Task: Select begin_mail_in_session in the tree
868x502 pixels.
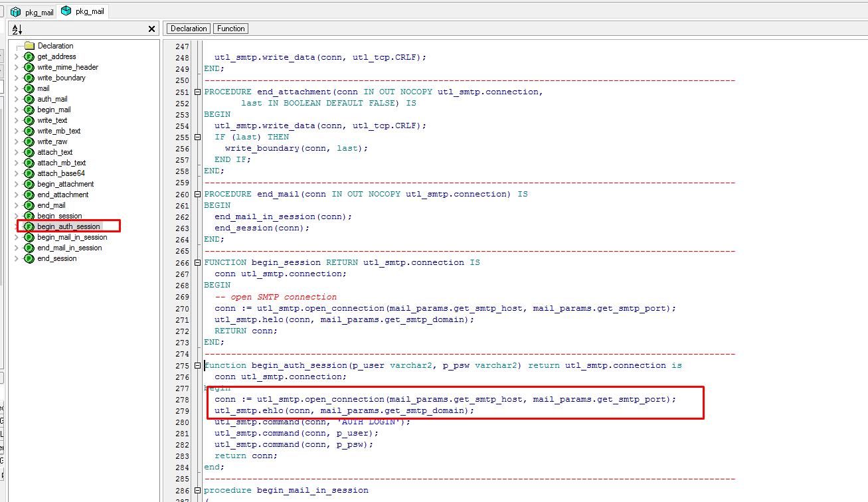Action: point(72,237)
